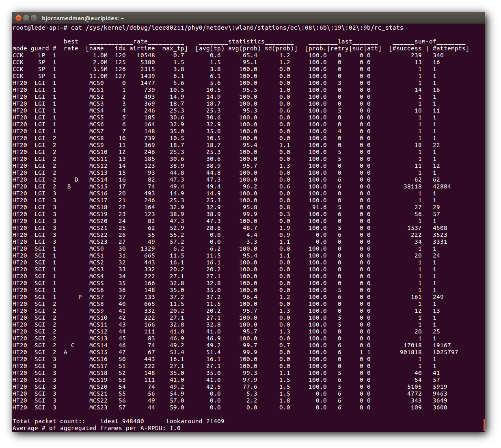Click the 'mode' column header
Screen dimensions: 501x448
(x=20, y=48)
